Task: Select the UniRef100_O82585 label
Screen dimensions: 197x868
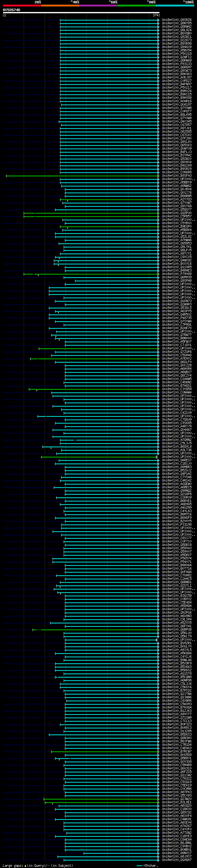Action: (177, 132)
